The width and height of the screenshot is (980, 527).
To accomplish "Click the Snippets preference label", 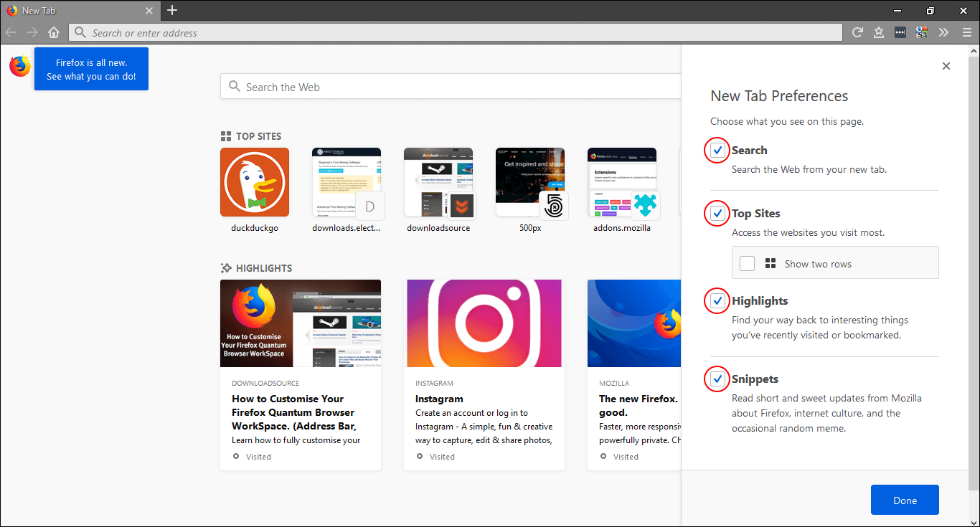I will point(755,379).
